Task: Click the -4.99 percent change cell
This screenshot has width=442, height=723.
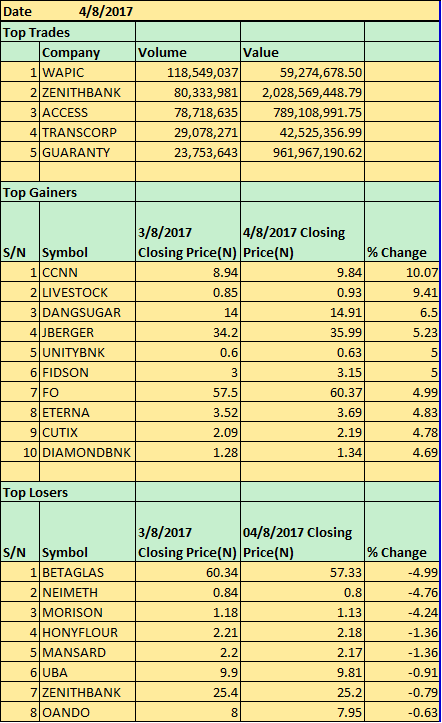Action: click(x=402, y=572)
